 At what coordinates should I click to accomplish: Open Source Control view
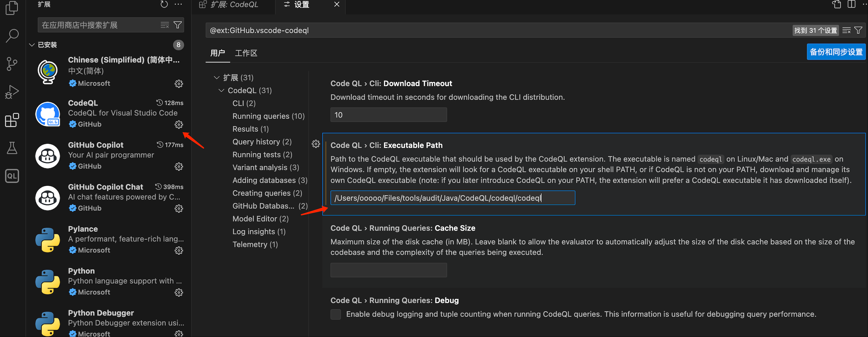(x=12, y=64)
